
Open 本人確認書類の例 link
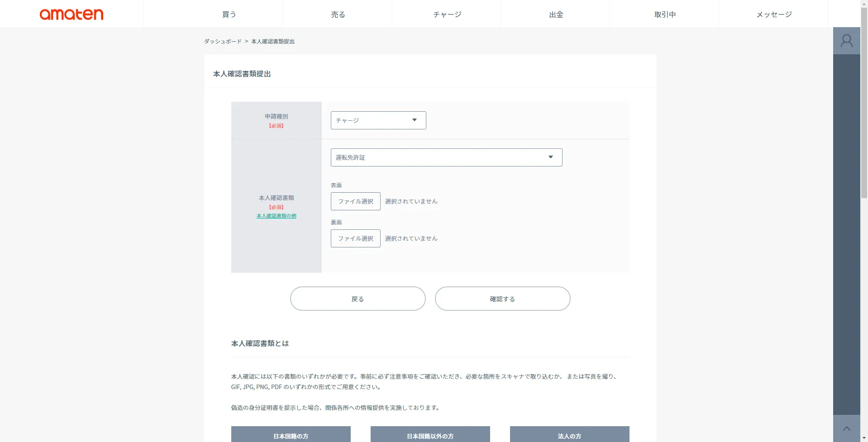277,216
